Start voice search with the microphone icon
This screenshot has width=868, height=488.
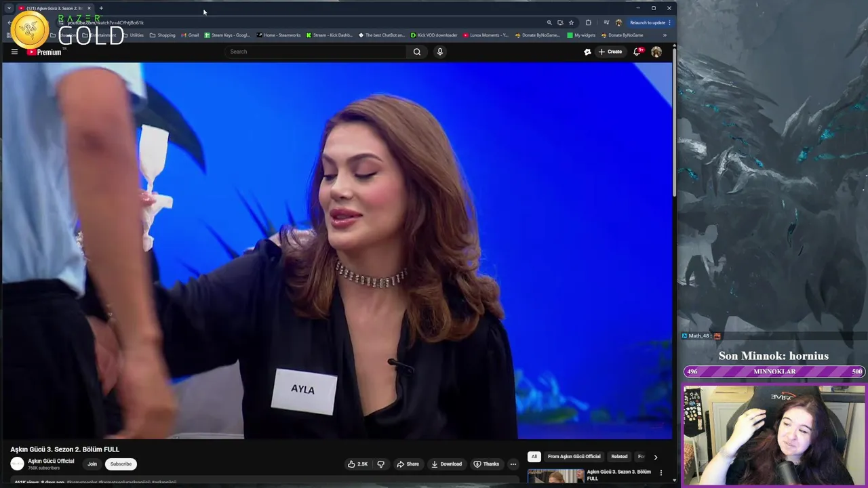[x=440, y=52]
